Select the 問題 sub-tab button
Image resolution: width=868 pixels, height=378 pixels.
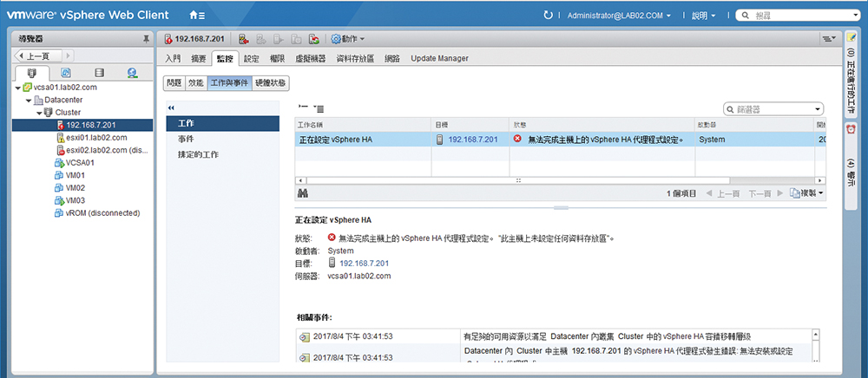tap(174, 83)
